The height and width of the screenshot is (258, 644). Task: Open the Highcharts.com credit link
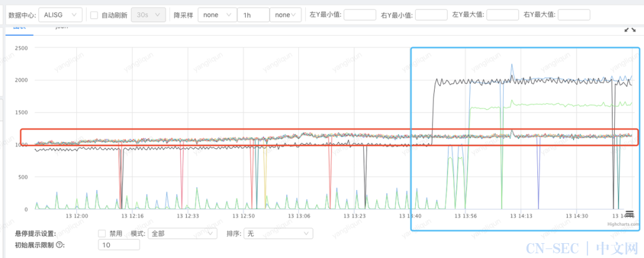[624, 225]
